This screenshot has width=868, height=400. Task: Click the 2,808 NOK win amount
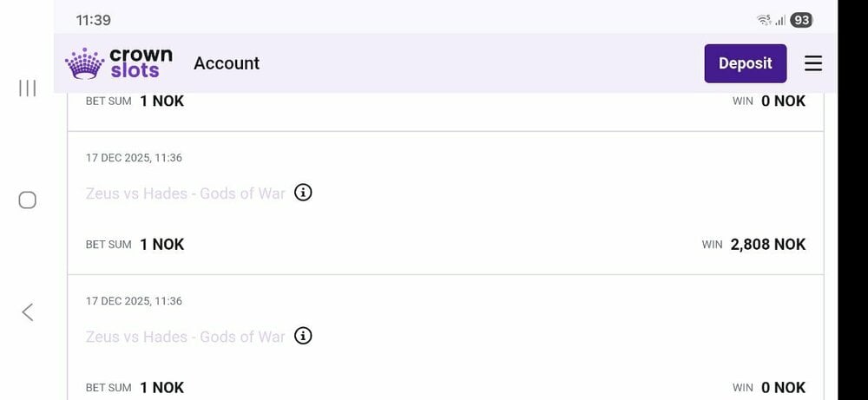767,245
